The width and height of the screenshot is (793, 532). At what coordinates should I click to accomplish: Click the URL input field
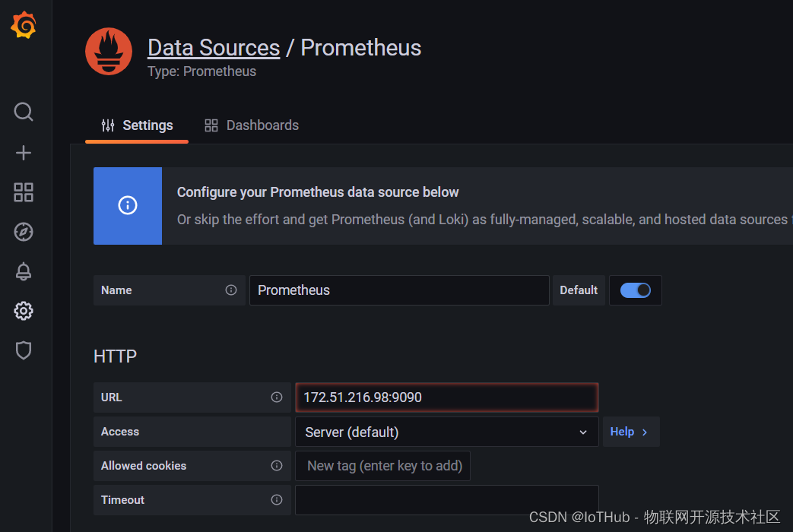(447, 397)
